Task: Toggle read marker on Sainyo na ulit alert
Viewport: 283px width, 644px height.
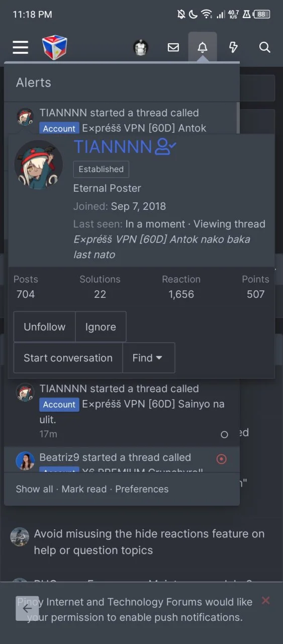Action: click(x=225, y=434)
